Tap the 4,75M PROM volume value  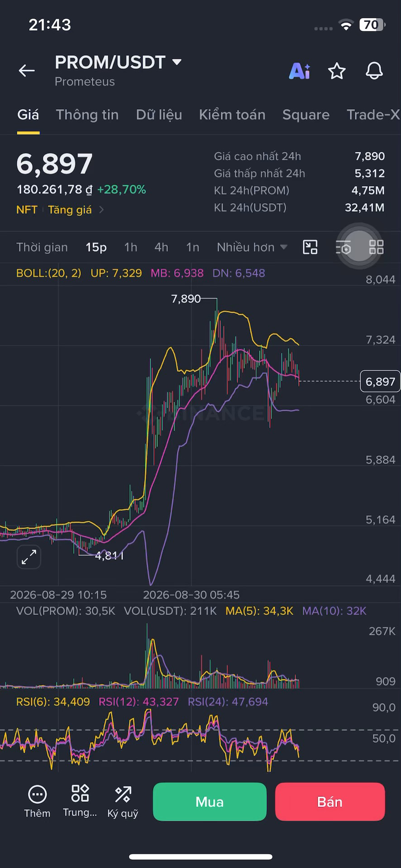point(368,190)
